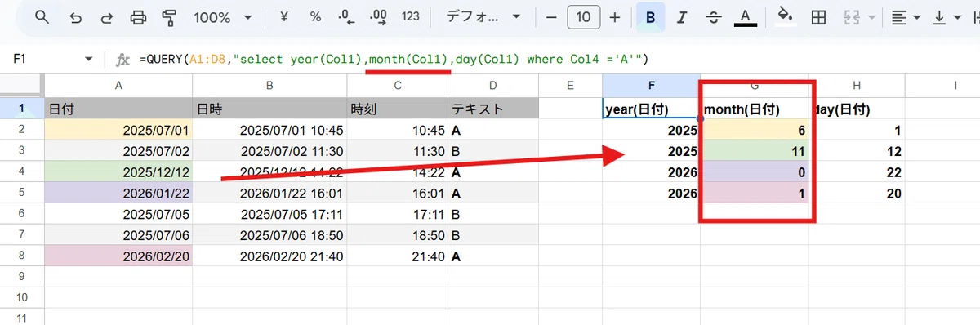980x325 pixels.
Task: Select the corner select-all box
Action: [x=22, y=85]
